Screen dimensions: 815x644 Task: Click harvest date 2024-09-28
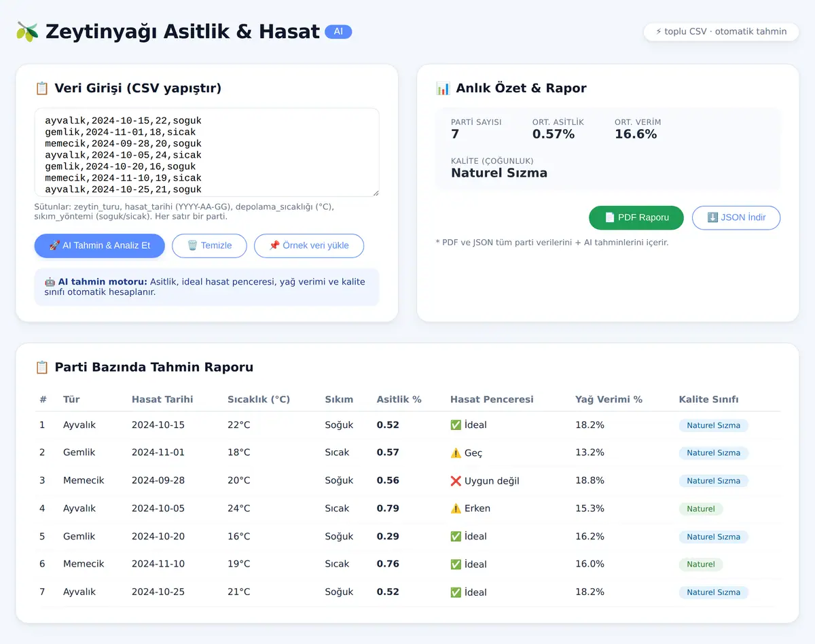158,481
